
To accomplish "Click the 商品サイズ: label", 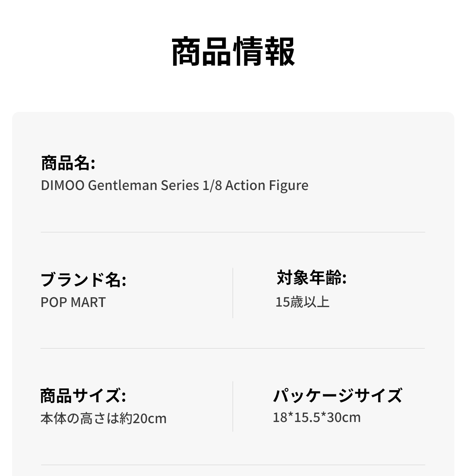I will pyautogui.click(x=83, y=396).
